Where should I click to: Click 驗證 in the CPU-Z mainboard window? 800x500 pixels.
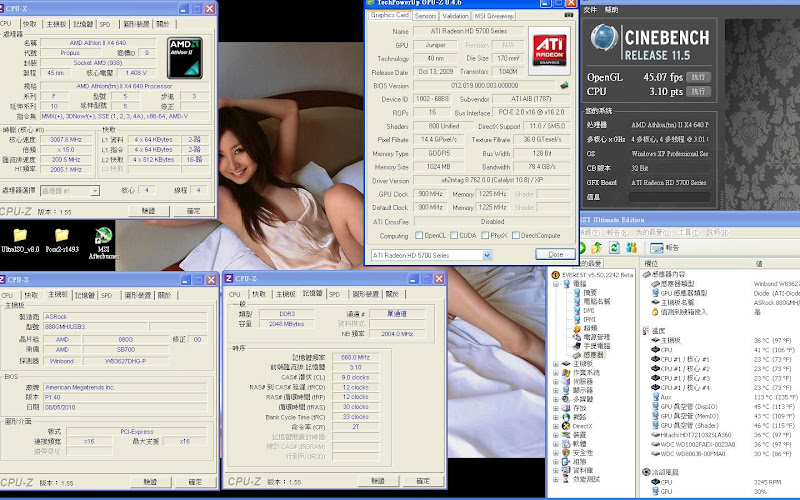tap(150, 481)
